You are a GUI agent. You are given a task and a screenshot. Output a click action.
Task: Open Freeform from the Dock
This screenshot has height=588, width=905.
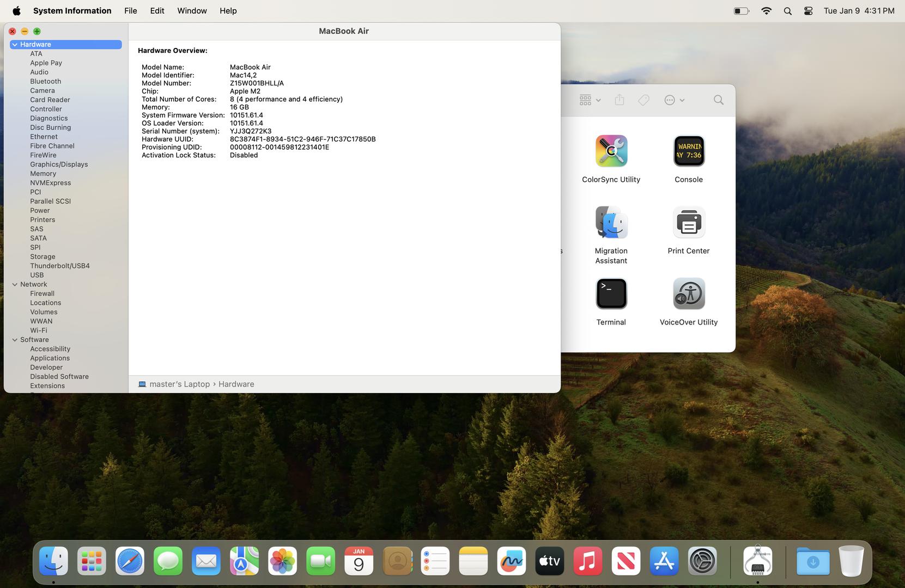click(x=512, y=561)
